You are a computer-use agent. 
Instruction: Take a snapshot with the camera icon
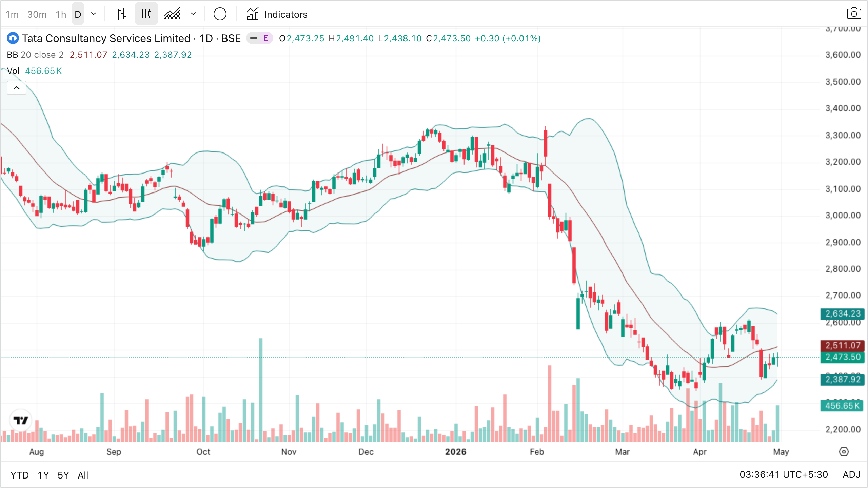pos(854,14)
